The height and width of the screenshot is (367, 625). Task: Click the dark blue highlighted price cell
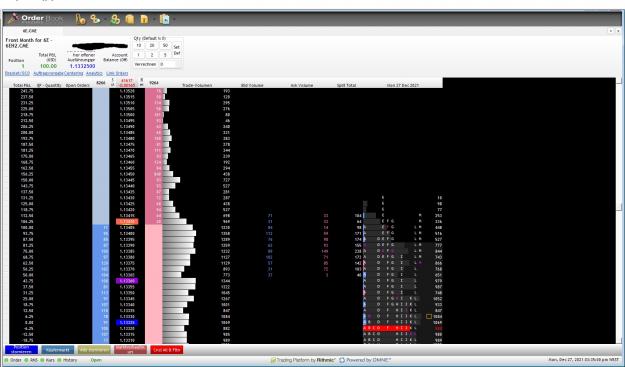tap(127, 322)
